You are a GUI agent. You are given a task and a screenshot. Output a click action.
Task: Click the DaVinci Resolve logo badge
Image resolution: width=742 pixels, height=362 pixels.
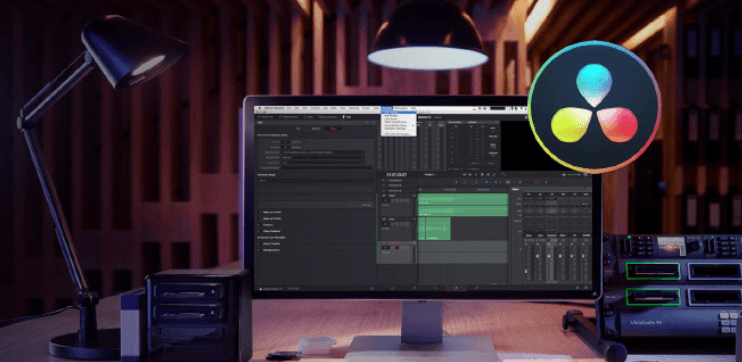594,107
